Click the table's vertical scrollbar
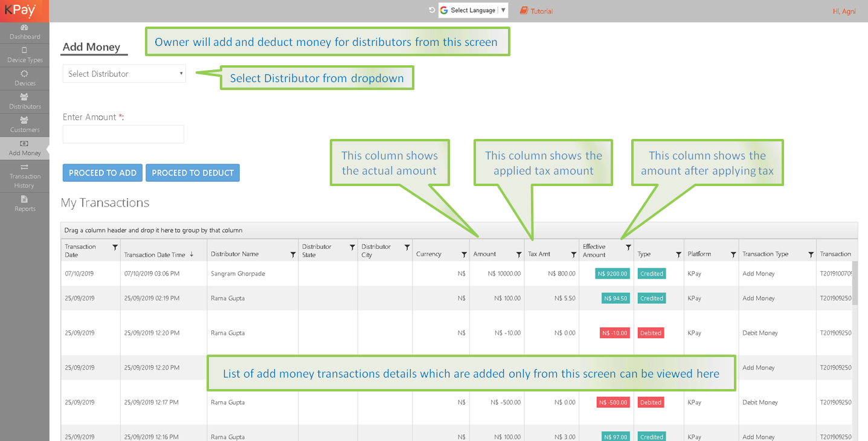Image resolution: width=868 pixels, height=441 pixels. (855, 284)
